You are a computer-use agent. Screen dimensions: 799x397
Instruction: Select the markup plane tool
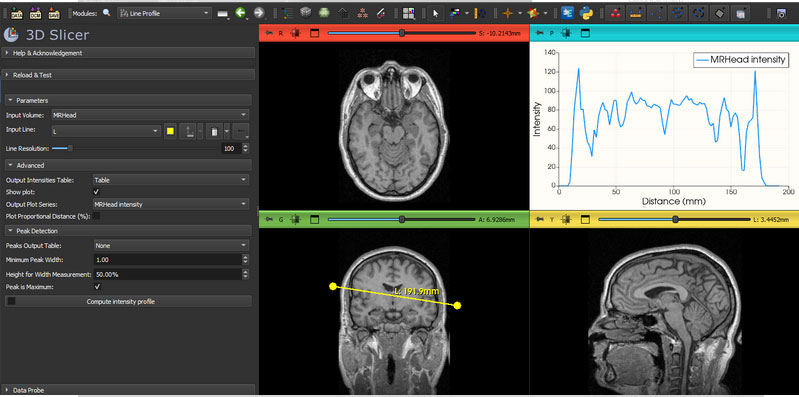719,13
